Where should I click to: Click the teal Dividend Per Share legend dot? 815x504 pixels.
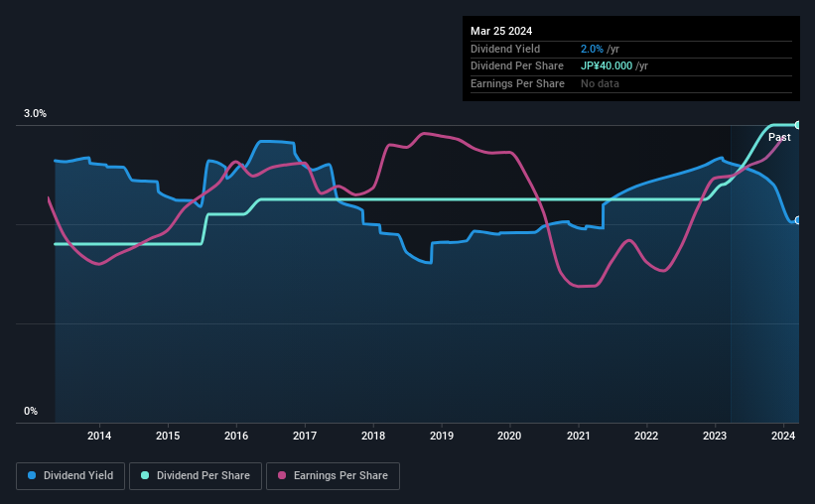145,475
